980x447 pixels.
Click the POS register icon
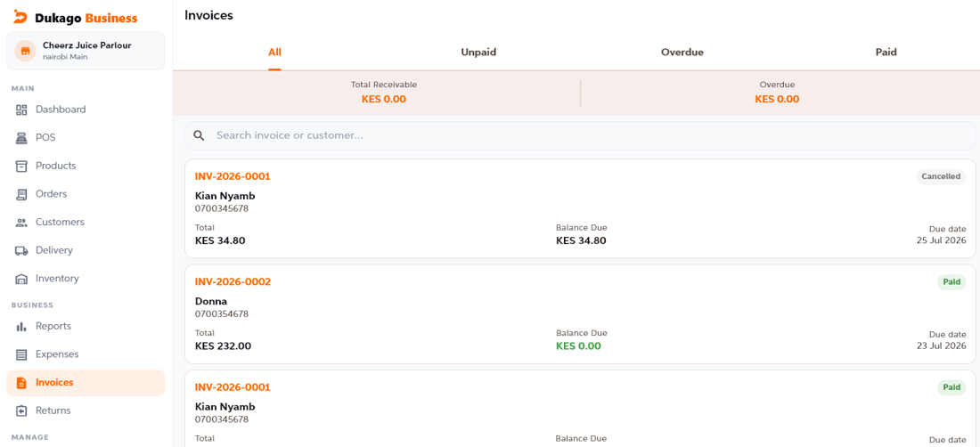tap(21, 138)
